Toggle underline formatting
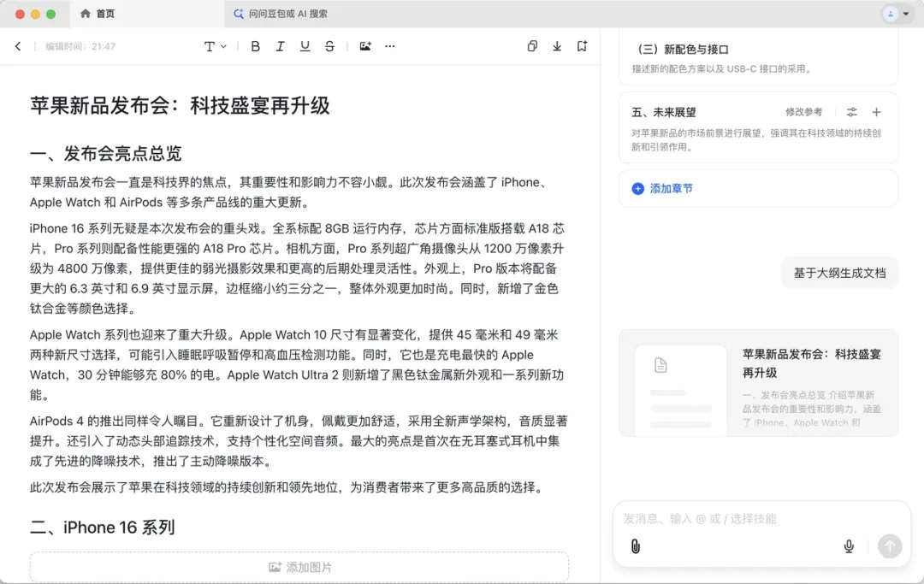The width and height of the screenshot is (924, 584). [x=305, y=46]
